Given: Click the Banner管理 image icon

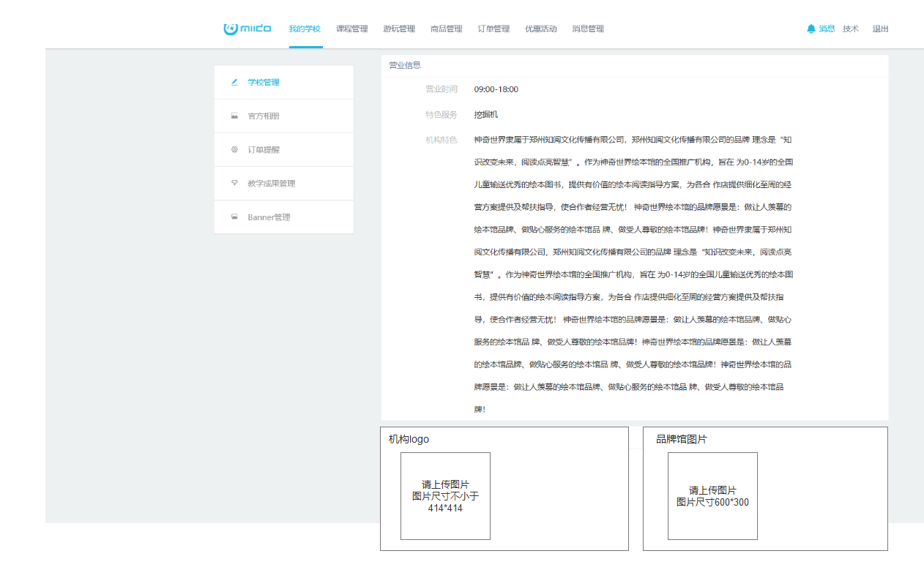Looking at the screenshot, I should 234,217.
